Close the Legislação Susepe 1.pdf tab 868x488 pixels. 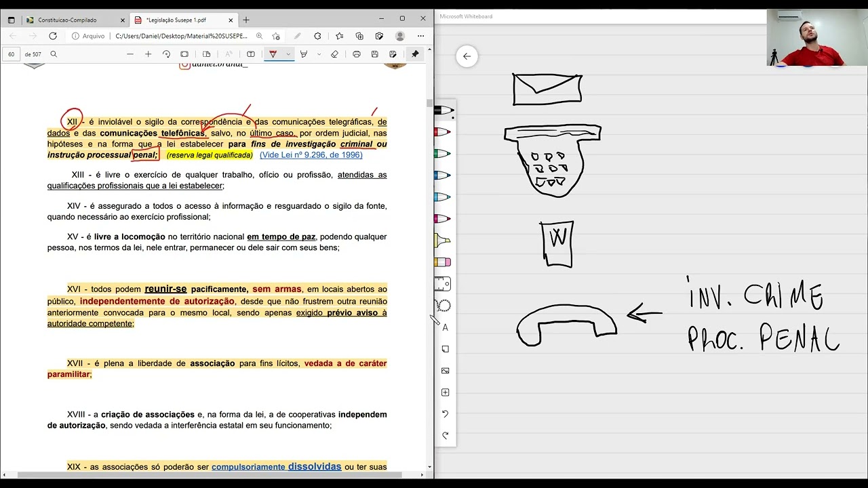(231, 20)
